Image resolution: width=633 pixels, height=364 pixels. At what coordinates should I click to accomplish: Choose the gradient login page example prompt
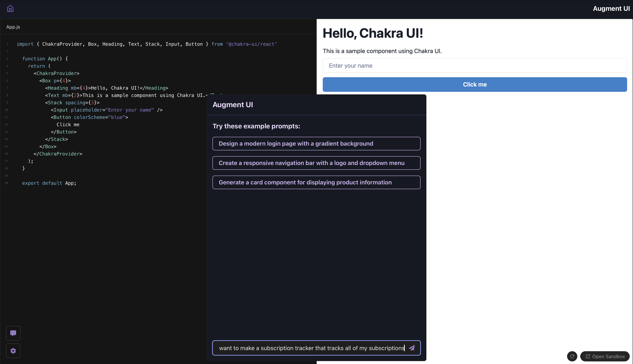pos(316,144)
